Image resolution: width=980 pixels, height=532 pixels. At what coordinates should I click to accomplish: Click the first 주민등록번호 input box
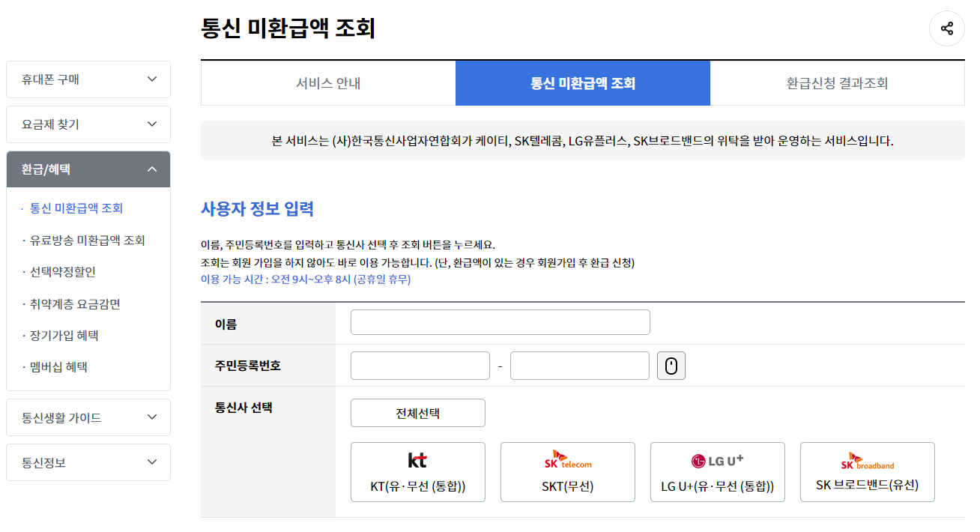[420, 365]
